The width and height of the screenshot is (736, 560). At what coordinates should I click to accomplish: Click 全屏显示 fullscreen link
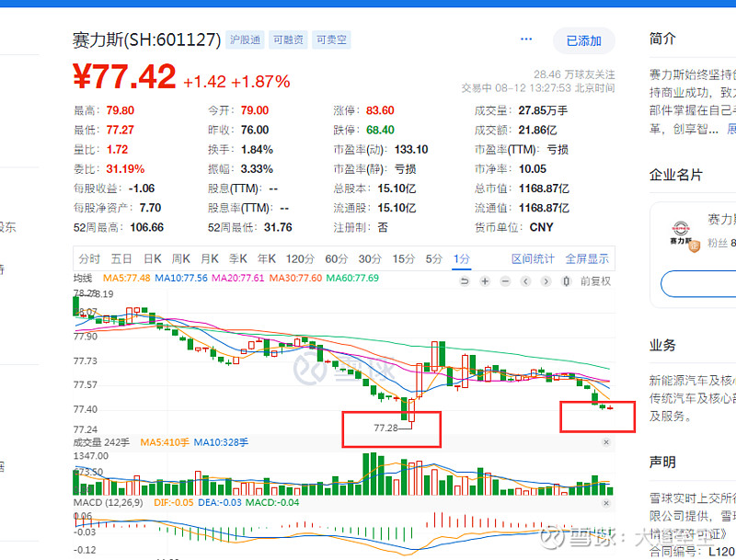pos(587,259)
